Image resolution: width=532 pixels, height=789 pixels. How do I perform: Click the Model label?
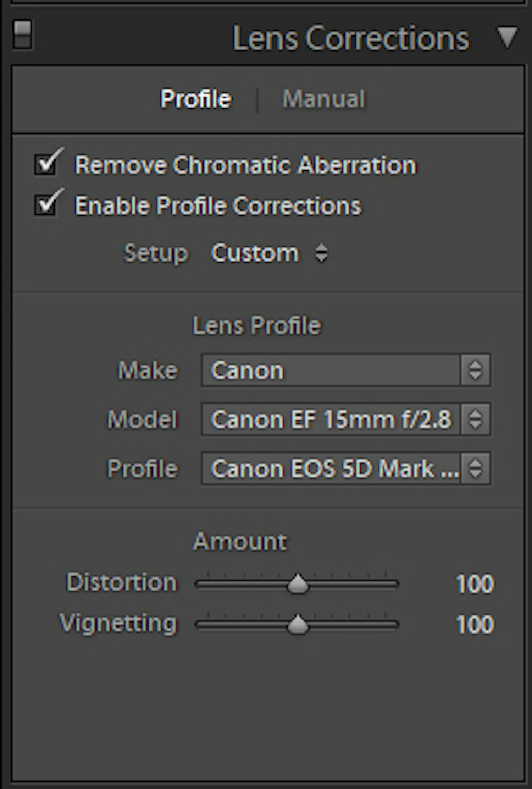click(x=142, y=419)
